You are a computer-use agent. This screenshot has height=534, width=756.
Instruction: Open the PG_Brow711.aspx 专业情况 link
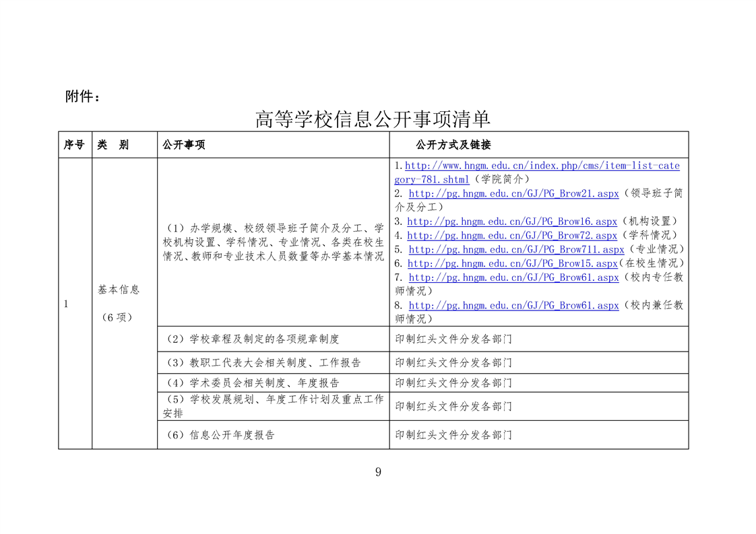coord(515,250)
